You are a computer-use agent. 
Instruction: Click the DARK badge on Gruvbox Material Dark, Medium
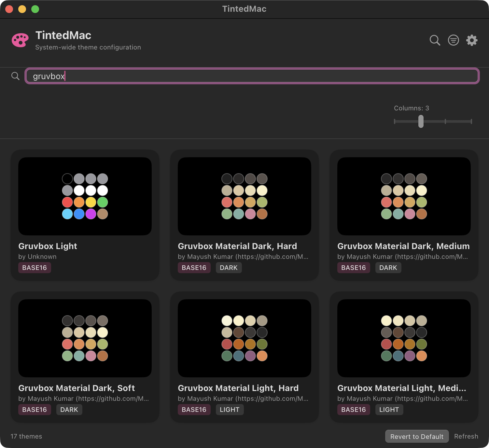pos(388,268)
